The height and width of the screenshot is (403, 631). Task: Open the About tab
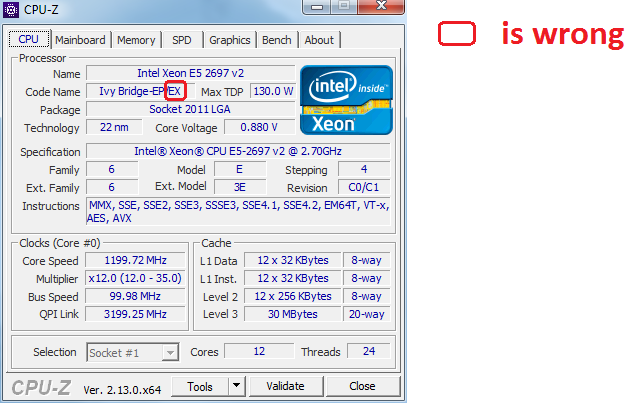tap(319, 40)
